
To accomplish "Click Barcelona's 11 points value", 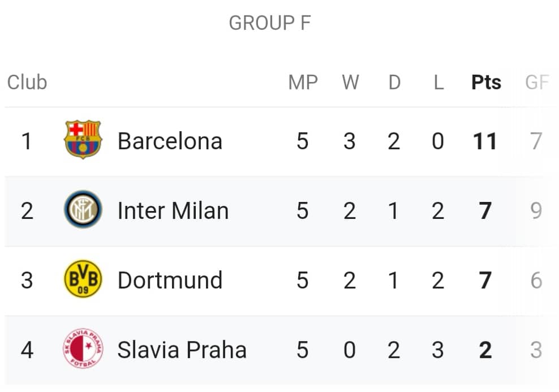I will (485, 141).
